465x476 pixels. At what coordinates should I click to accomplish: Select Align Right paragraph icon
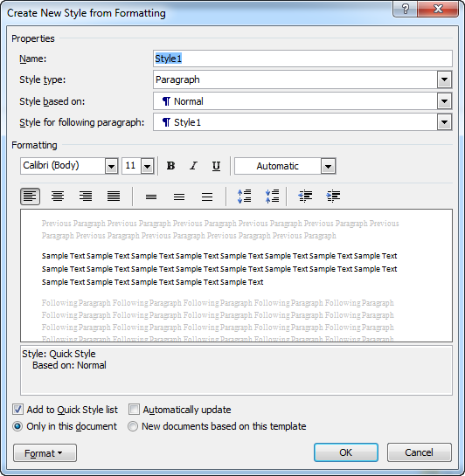tap(86, 197)
